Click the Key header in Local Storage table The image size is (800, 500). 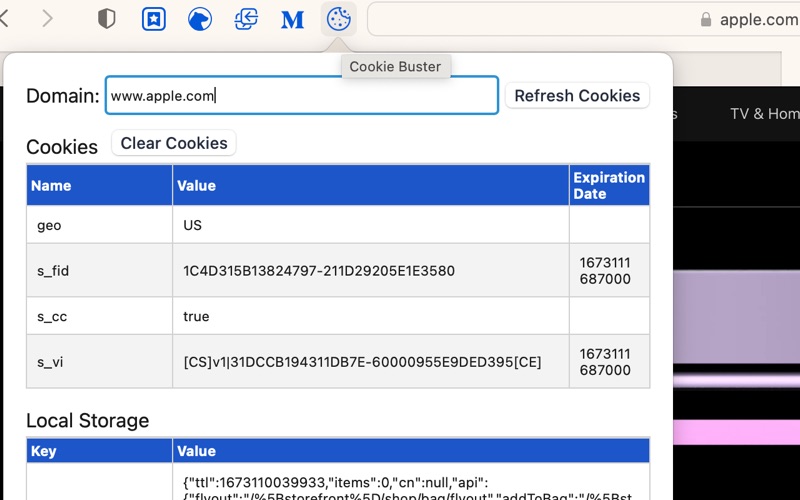click(x=99, y=451)
